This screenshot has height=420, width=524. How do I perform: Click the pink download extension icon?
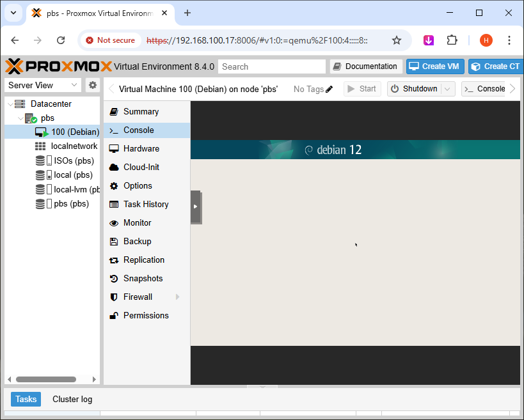click(x=429, y=40)
